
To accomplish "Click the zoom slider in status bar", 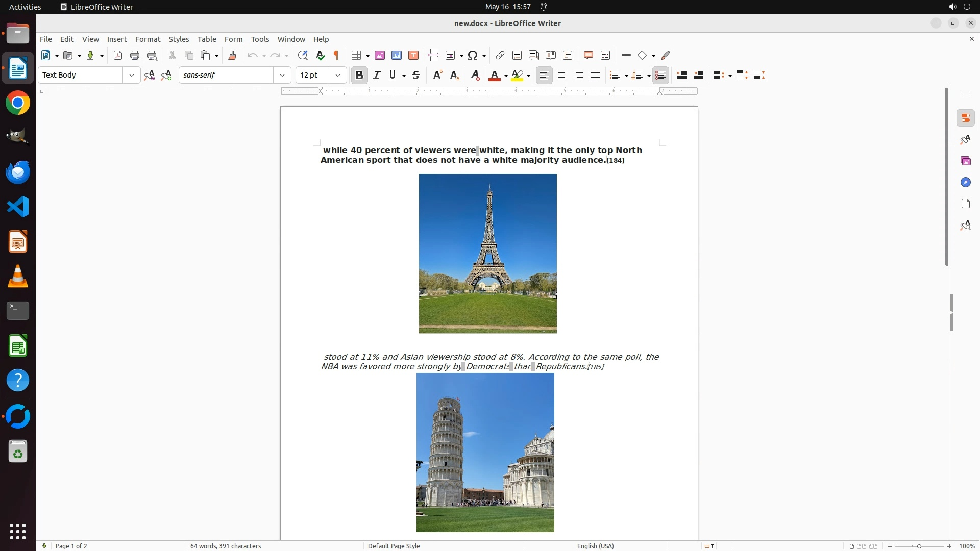I will point(919,546).
